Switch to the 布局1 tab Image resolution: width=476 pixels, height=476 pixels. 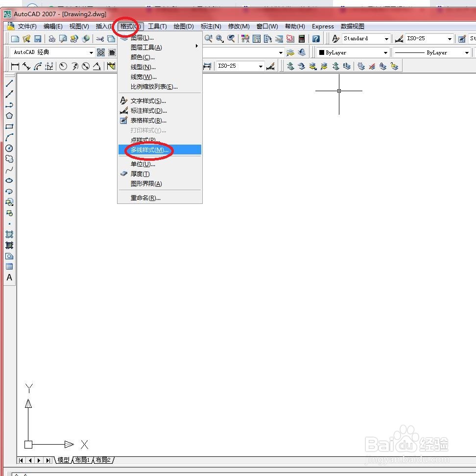[83, 460]
